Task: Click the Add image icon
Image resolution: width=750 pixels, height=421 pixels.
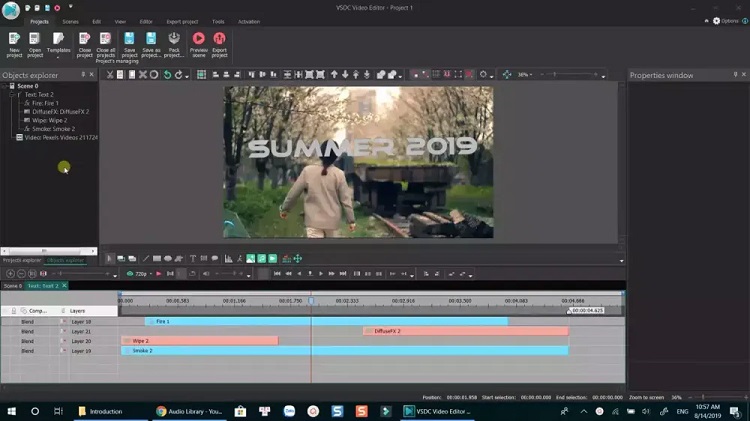Action: pyautogui.click(x=250, y=259)
